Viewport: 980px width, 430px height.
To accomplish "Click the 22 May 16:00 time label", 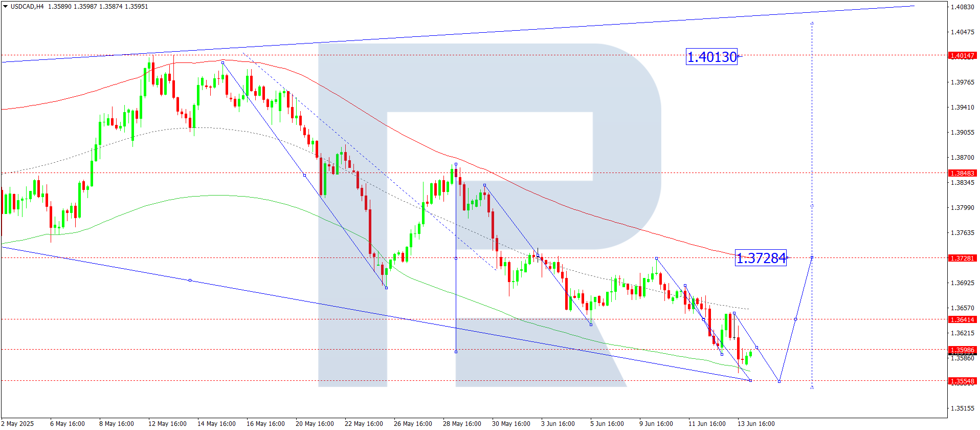I will pyautogui.click(x=364, y=423).
